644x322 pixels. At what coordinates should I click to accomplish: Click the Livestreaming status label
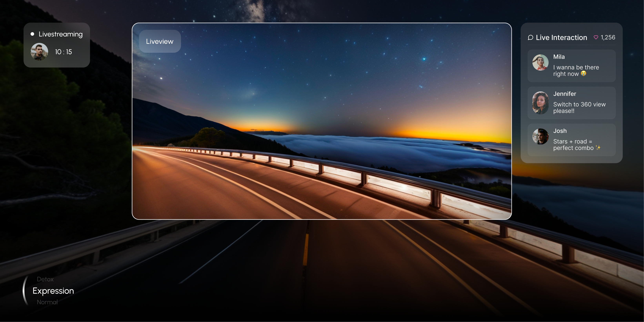(61, 34)
